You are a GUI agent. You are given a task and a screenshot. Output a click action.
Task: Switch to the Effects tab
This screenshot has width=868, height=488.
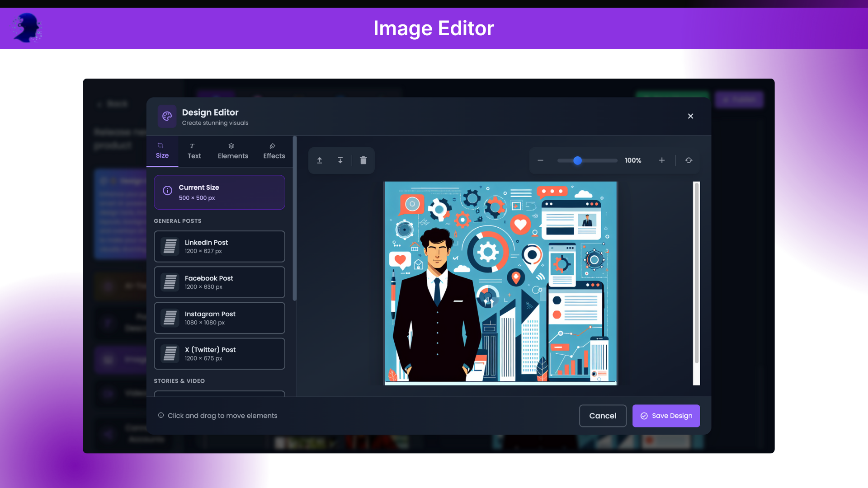[274, 151]
